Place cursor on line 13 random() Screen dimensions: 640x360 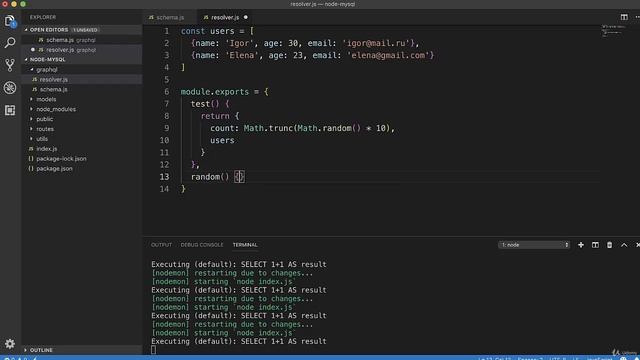210,177
